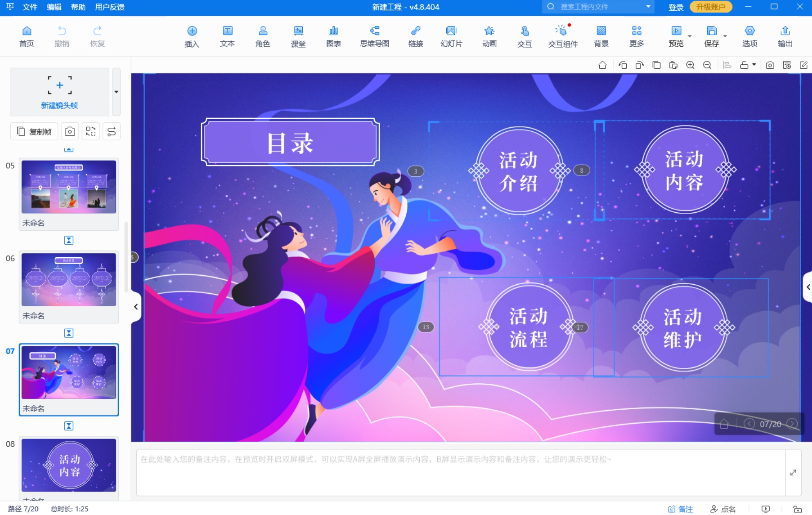Click the 复制帧 copy frame button

[34, 131]
